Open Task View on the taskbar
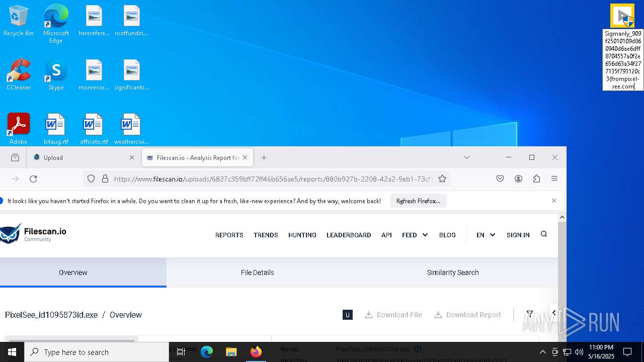 [x=181, y=352]
